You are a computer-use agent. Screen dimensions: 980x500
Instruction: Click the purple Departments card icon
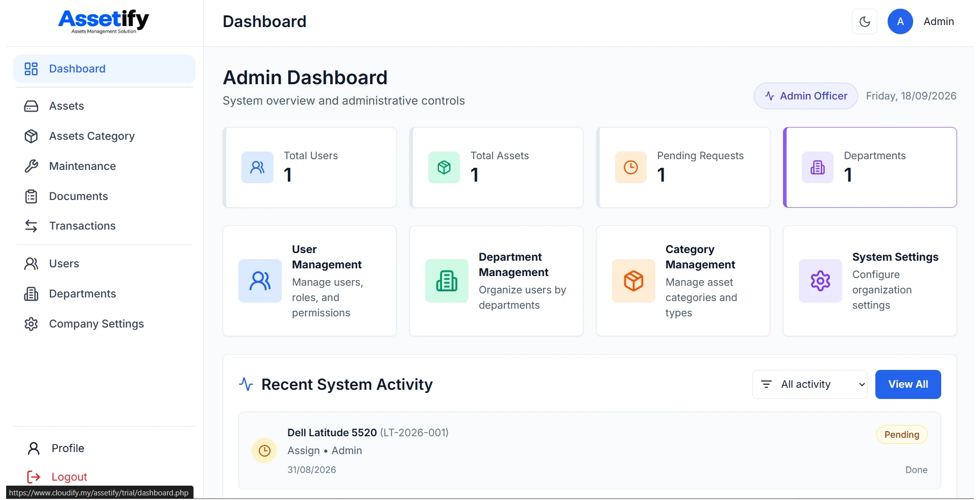click(x=818, y=167)
